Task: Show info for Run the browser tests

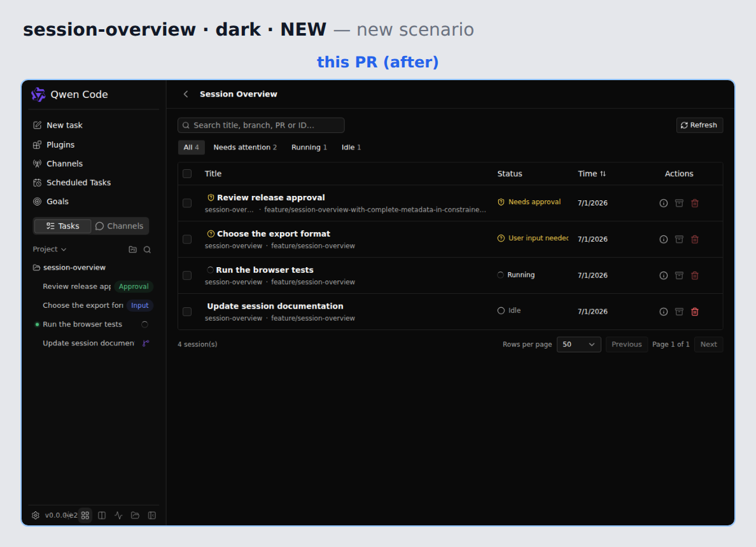Action: tap(664, 275)
